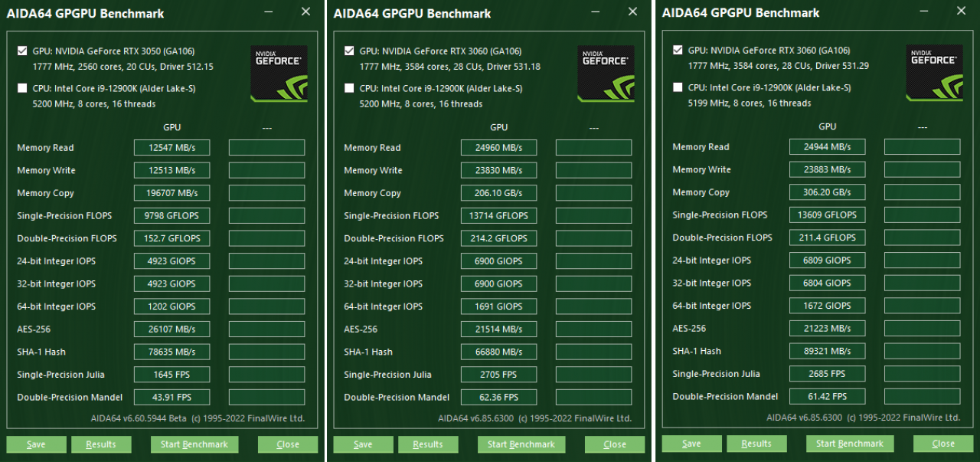This screenshot has height=462, width=980.
Task: Open Results in the driver 531.29 window
Action: (x=756, y=444)
